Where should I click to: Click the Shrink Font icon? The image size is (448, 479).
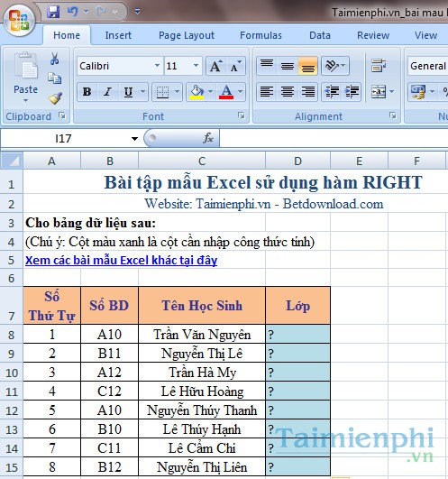235,66
